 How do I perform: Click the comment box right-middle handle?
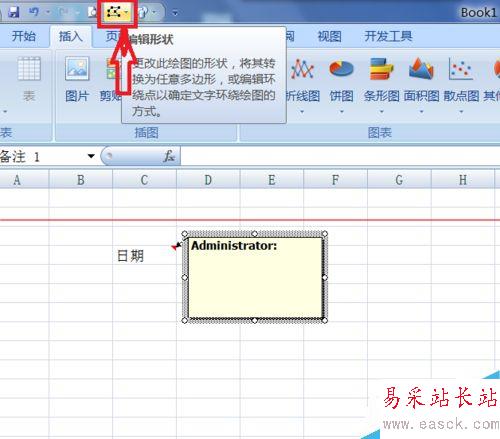[x=325, y=277]
